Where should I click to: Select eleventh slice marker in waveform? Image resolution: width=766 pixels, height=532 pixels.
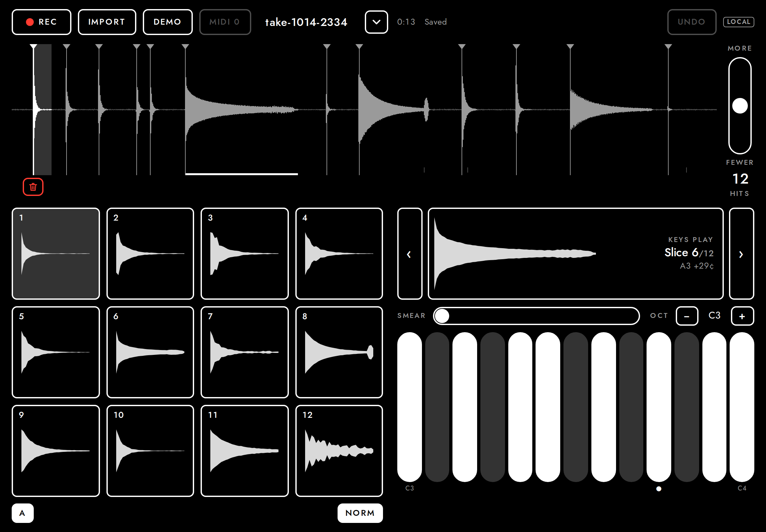click(x=570, y=47)
